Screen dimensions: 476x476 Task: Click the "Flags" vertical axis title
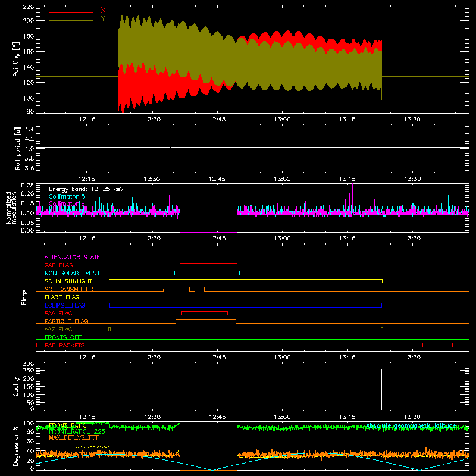tap(24, 297)
